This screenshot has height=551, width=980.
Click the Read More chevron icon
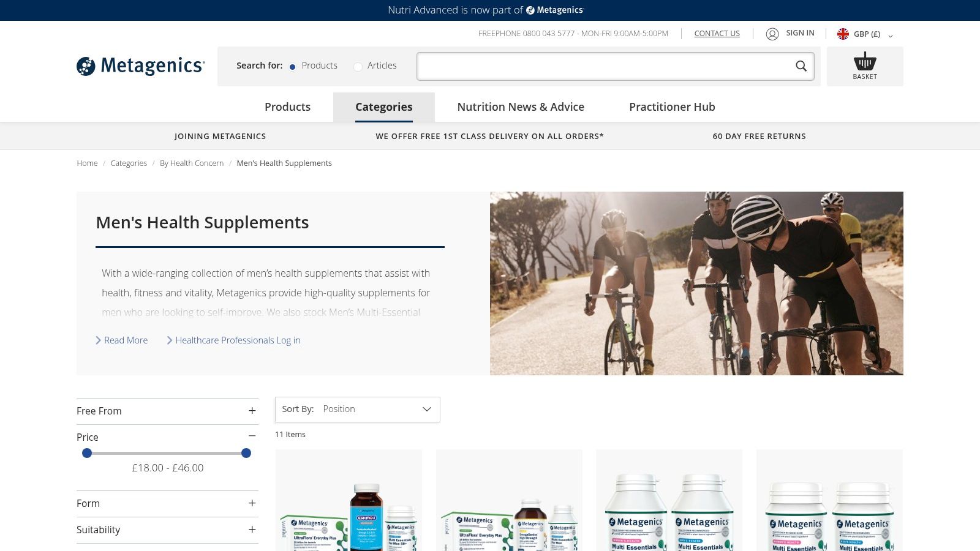(98, 340)
